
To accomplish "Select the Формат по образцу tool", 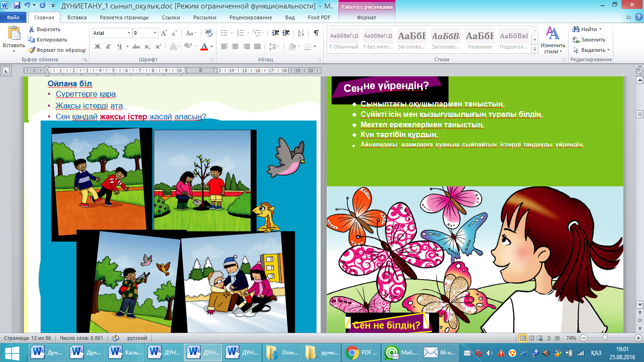I will 57,50.
